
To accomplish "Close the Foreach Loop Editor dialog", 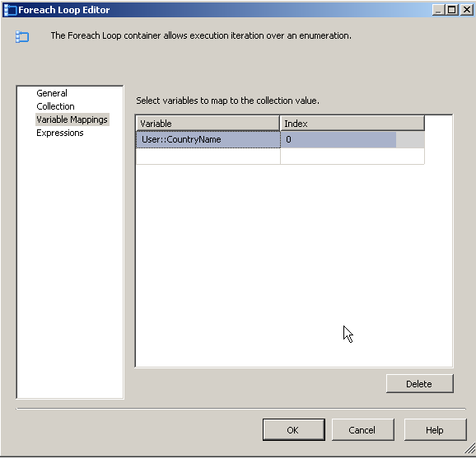I will pos(467,10).
